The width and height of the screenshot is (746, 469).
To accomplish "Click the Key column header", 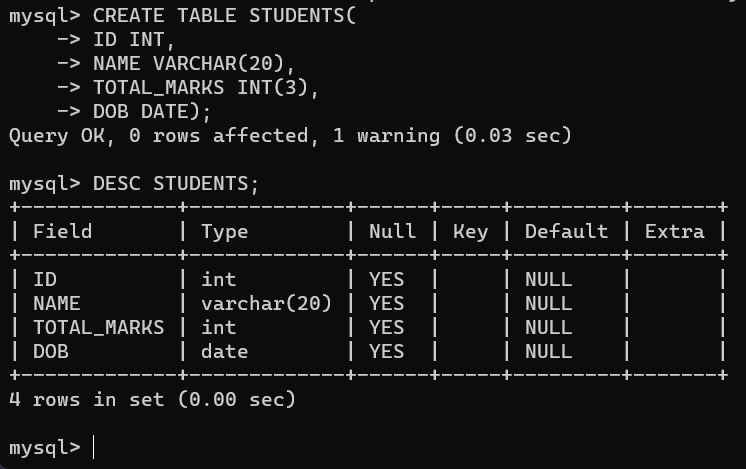I will coord(470,232).
